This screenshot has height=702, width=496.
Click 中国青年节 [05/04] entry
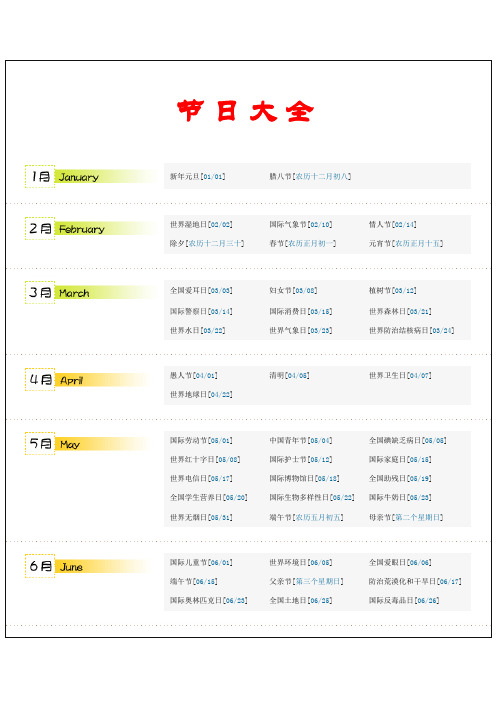point(301,441)
